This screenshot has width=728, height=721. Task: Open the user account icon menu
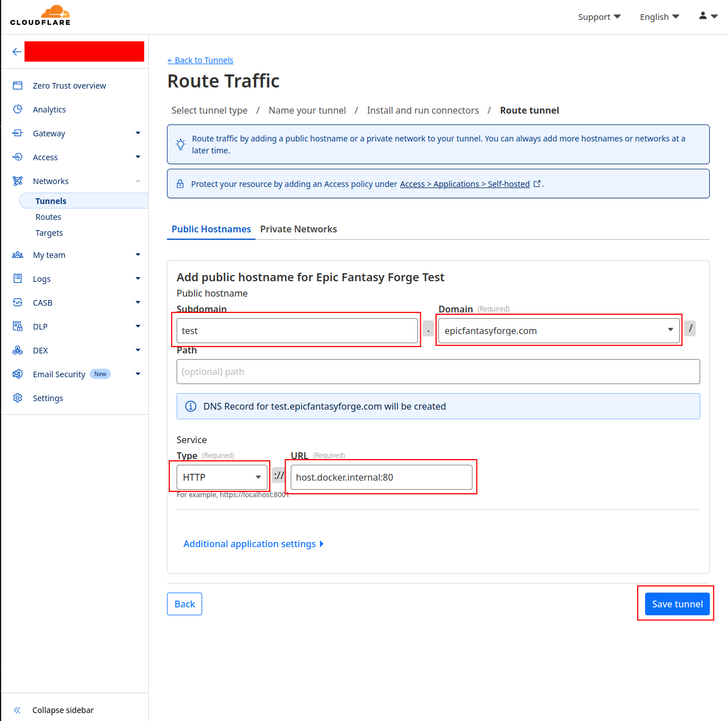pos(708,16)
